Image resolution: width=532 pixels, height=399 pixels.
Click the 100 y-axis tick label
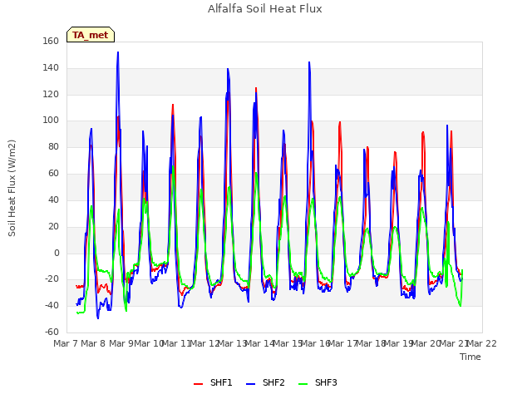coord(51,120)
